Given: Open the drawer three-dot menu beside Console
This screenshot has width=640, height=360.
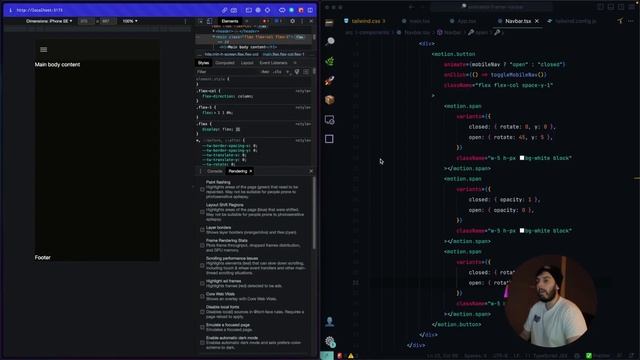Looking at the screenshot, I should (x=200, y=171).
